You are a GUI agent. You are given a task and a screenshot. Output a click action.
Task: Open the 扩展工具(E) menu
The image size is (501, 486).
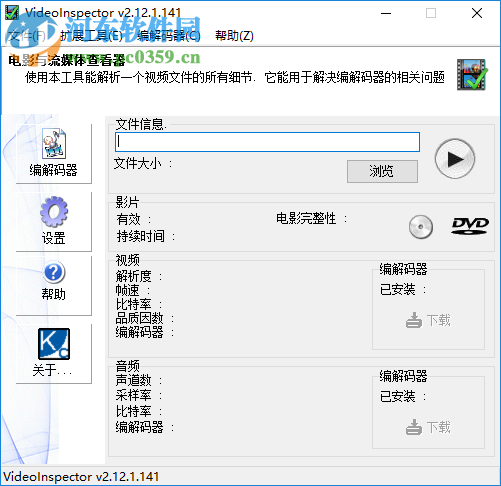pyautogui.click(x=91, y=36)
